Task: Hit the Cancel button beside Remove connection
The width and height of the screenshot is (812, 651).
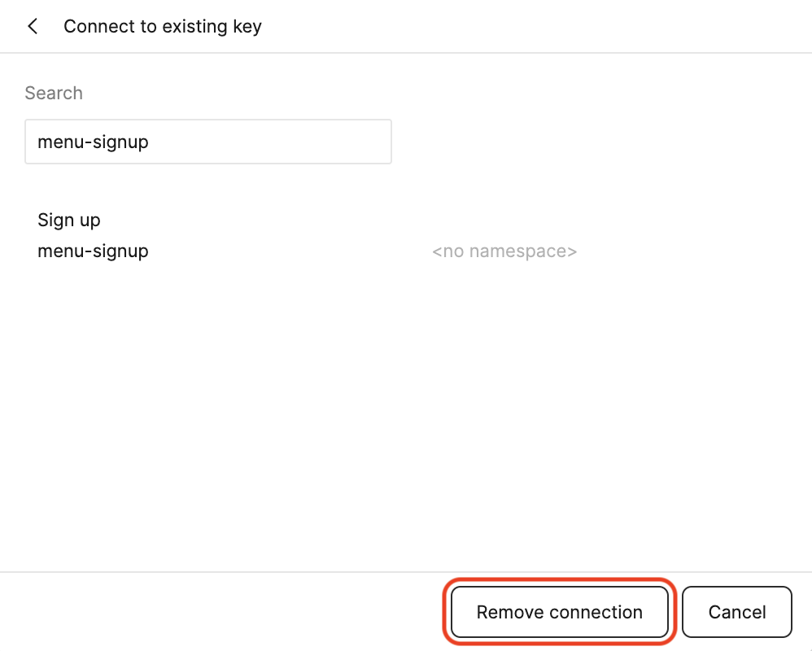Action: (x=736, y=612)
